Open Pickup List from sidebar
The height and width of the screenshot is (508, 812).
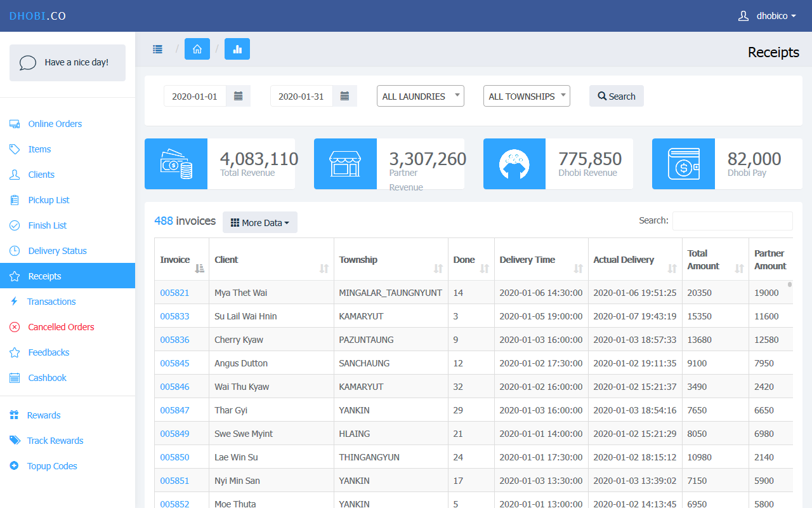[49, 200]
